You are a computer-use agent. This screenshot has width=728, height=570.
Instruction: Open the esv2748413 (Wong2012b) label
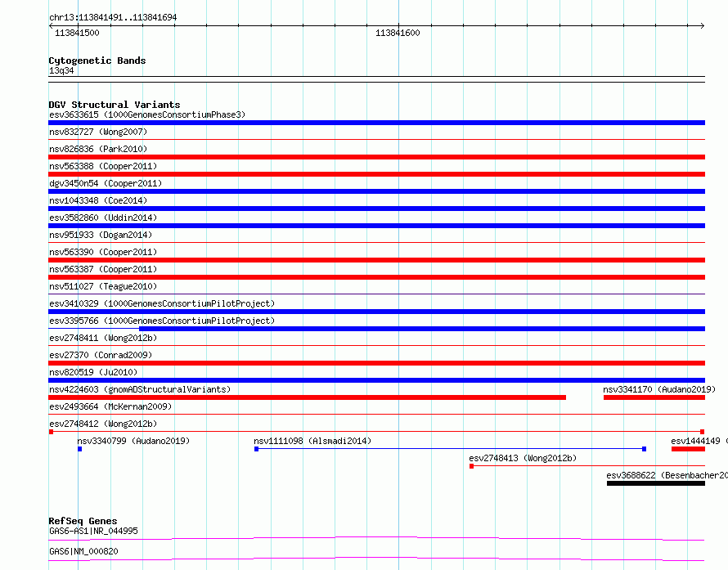(x=523, y=458)
